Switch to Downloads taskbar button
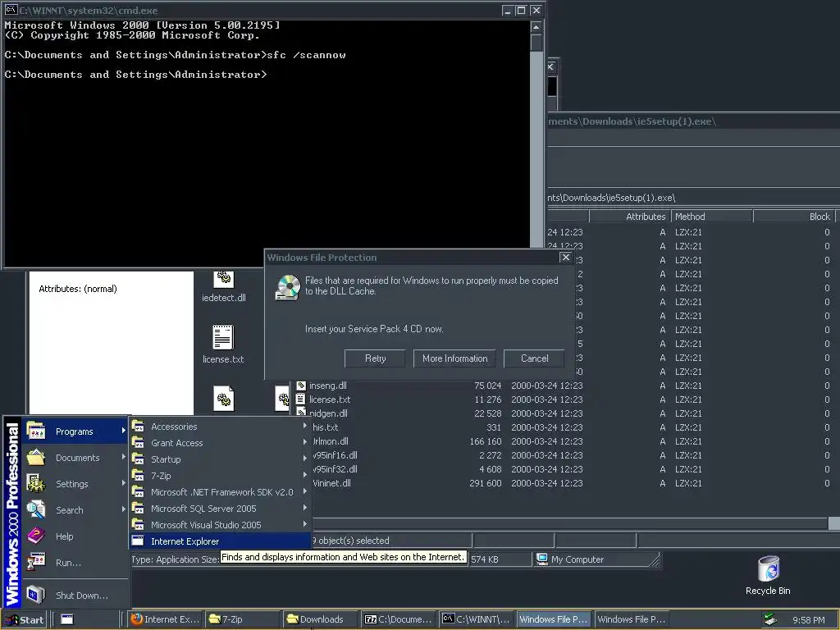 click(x=320, y=619)
